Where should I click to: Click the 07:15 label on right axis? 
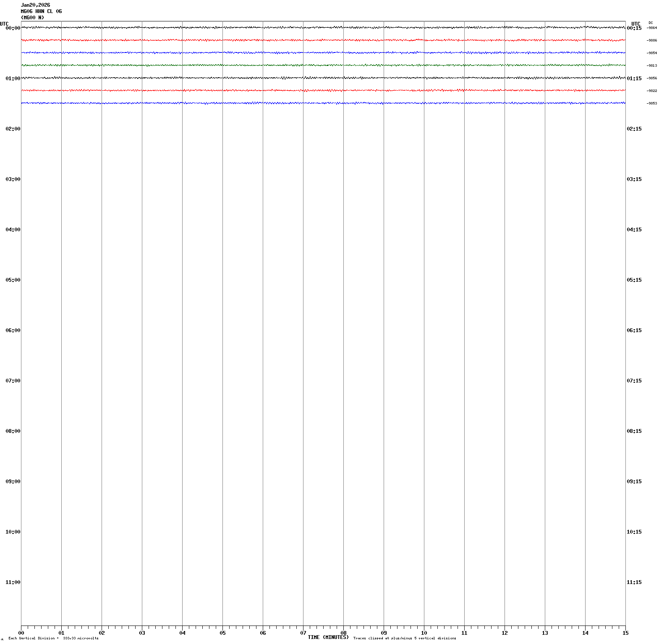click(634, 381)
